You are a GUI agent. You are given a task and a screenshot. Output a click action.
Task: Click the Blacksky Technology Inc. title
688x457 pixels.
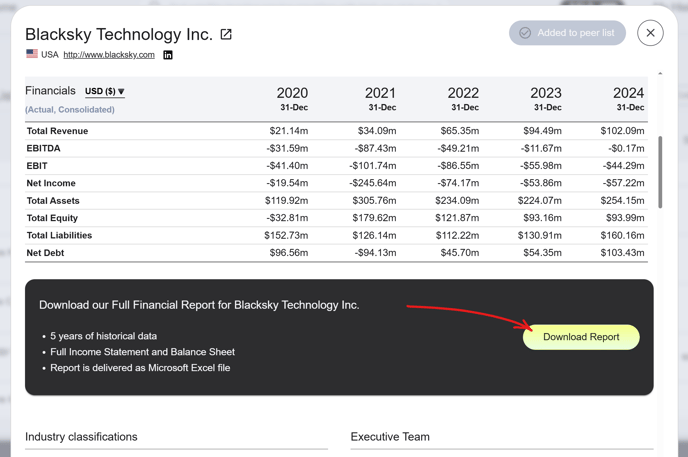point(119,34)
